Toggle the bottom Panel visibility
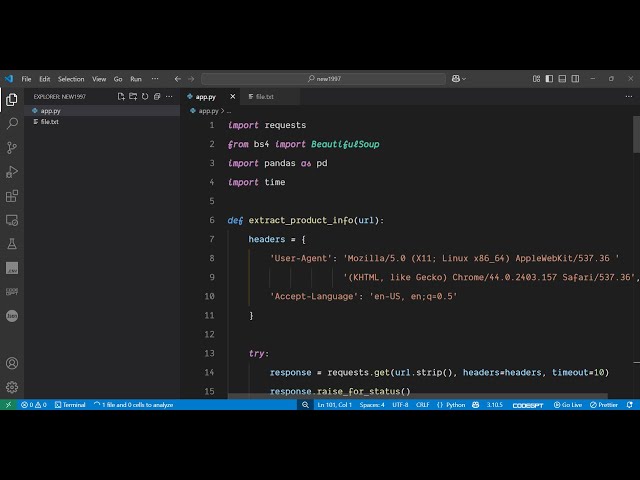The height and width of the screenshot is (480, 640). pyautogui.click(x=562, y=79)
